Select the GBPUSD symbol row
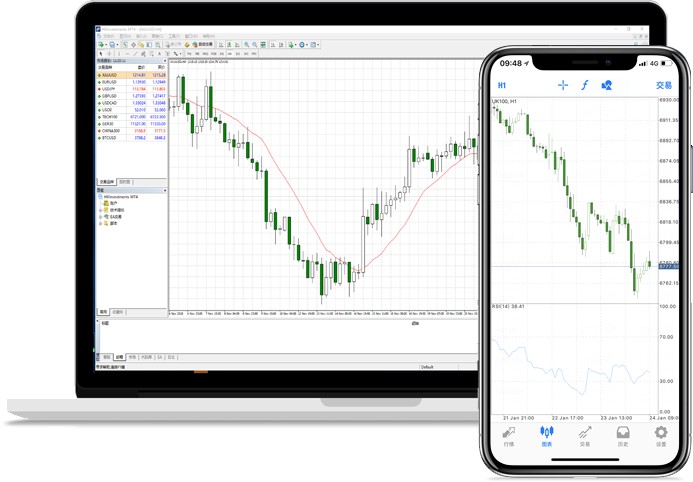The height and width of the screenshot is (482, 693). click(x=132, y=96)
